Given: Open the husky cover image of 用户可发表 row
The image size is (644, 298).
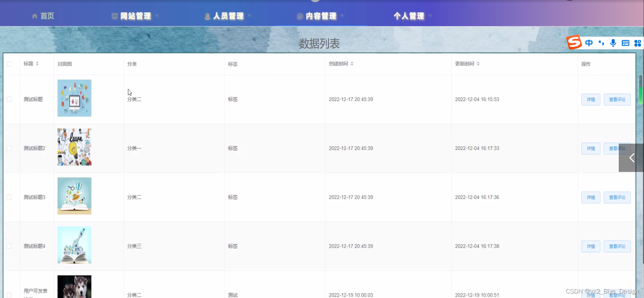Looking at the screenshot, I should (x=74, y=287).
